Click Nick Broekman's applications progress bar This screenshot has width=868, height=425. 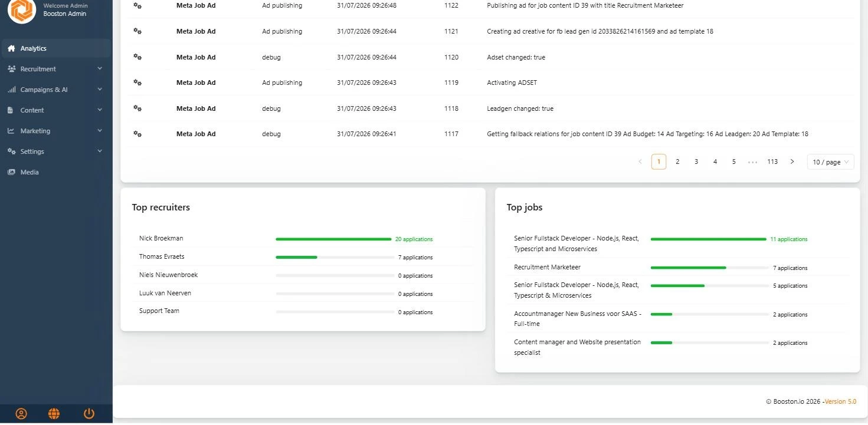pos(333,239)
